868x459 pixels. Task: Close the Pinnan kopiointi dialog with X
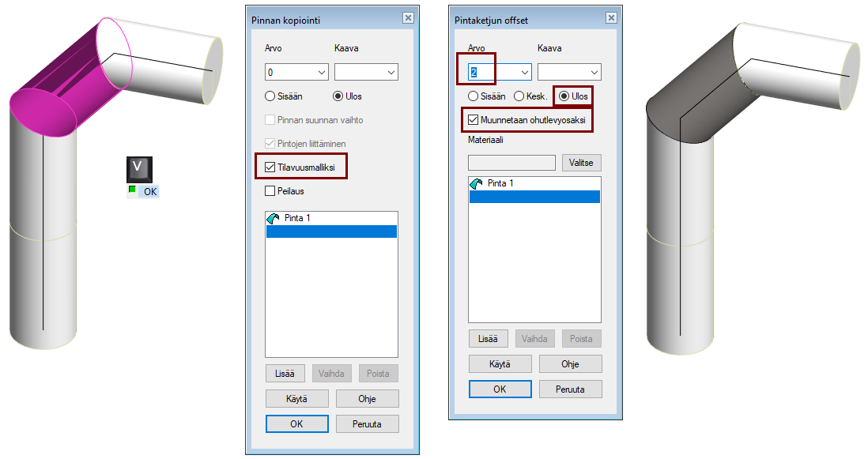pos(407,18)
